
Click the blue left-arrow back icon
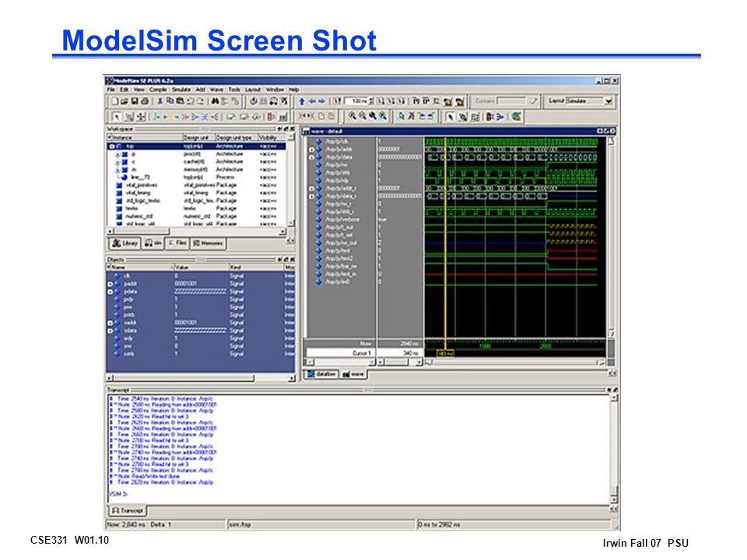click(312, 101)
